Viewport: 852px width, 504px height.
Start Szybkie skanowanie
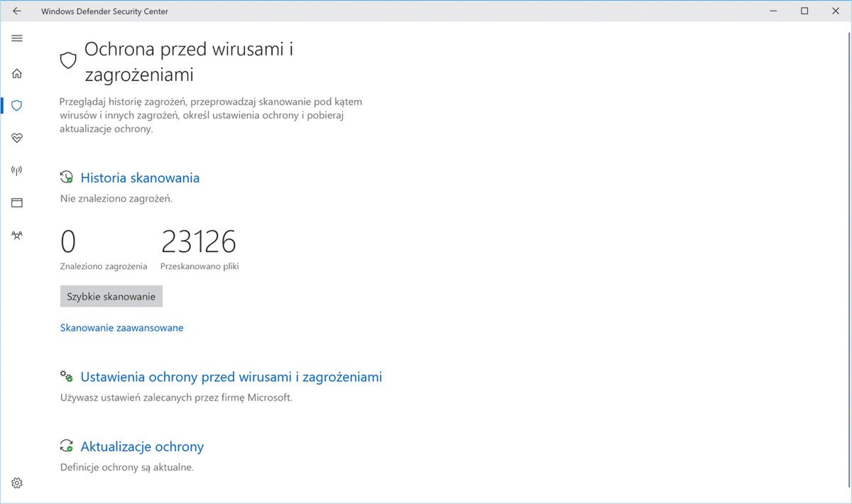111,297
